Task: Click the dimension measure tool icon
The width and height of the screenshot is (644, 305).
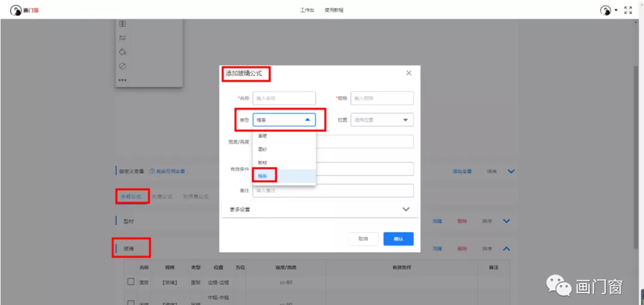Action: point(122,38)
